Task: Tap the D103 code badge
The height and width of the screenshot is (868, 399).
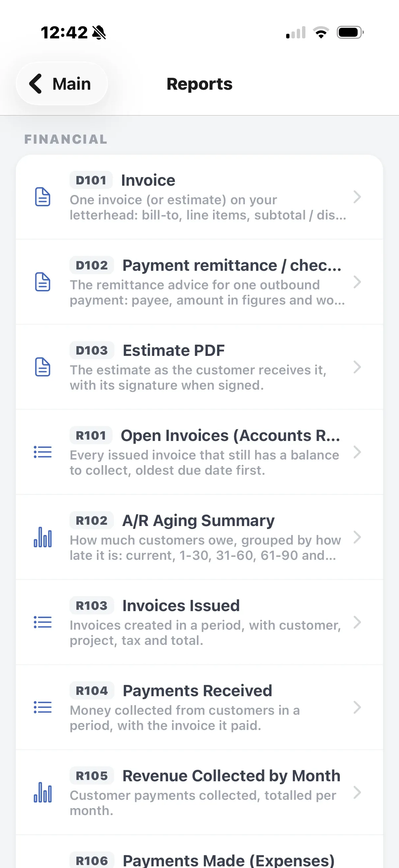Action: [92, 351]
